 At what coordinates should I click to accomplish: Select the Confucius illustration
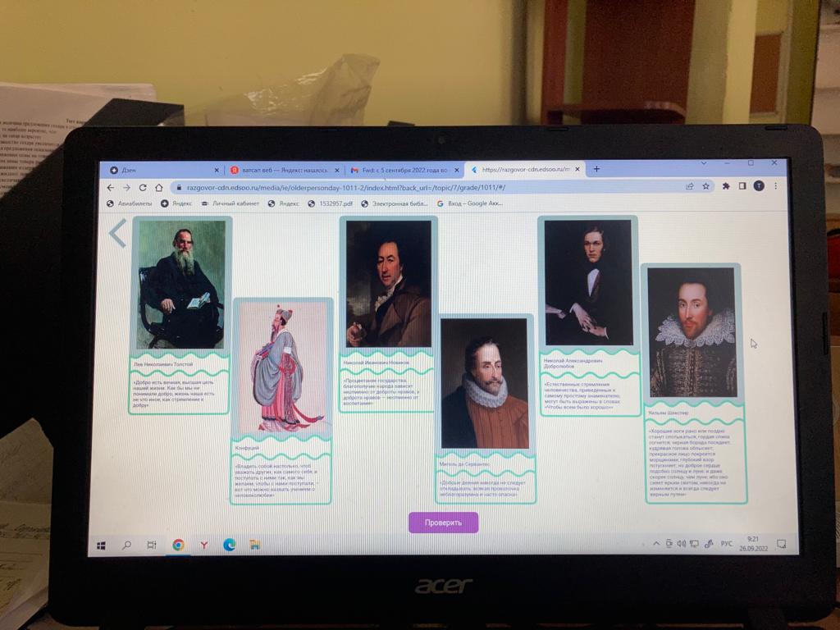(282, 367)
